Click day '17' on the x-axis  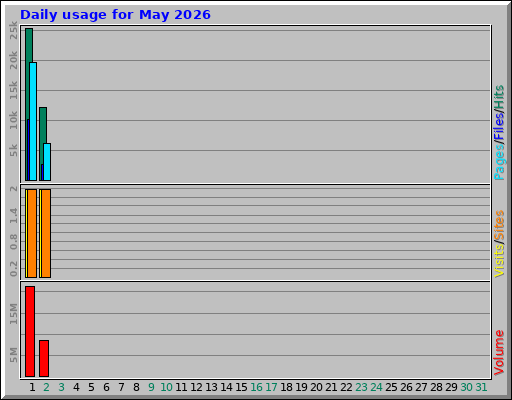click(271, 387)
